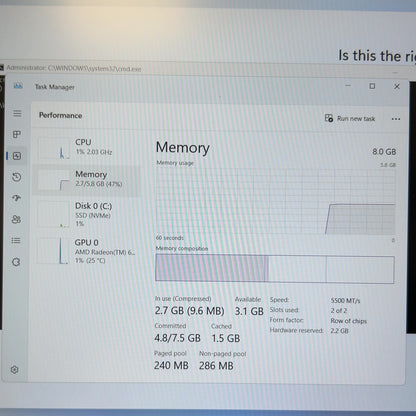Click the Cached 1.5 GB value
This screenshot has width=416, height=416.
(x=226, y=338)
